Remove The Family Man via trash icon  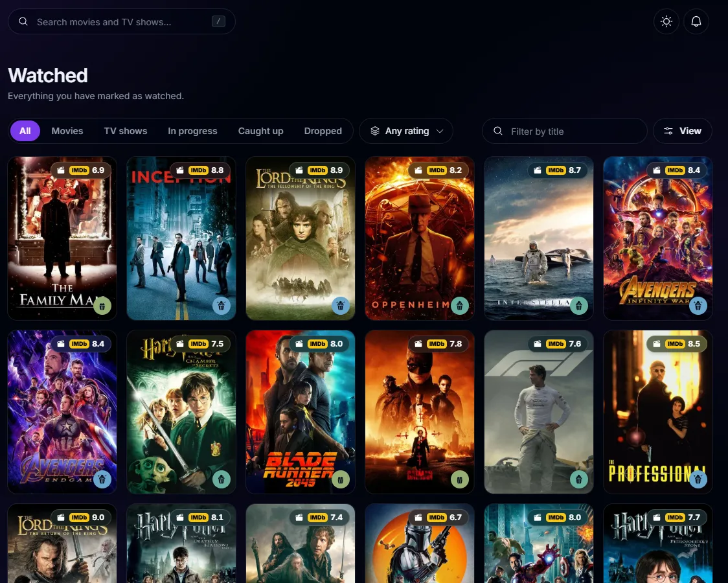[x=102, y=305]
